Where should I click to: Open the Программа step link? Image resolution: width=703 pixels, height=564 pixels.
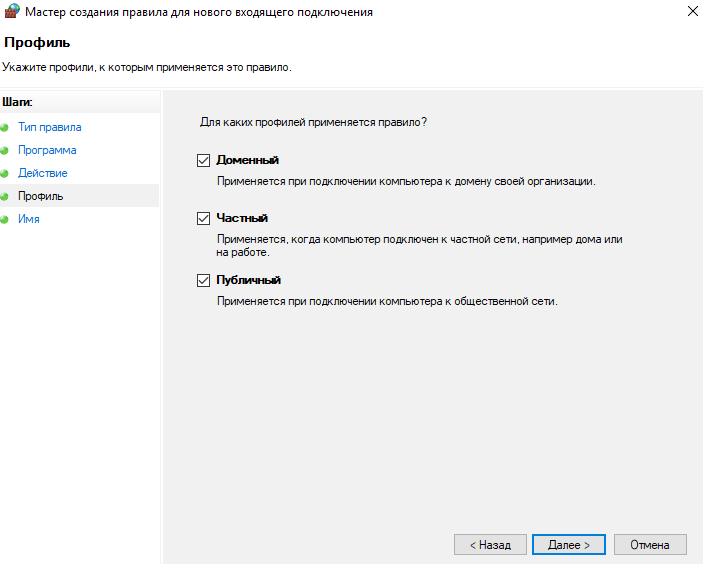[47, 150]
